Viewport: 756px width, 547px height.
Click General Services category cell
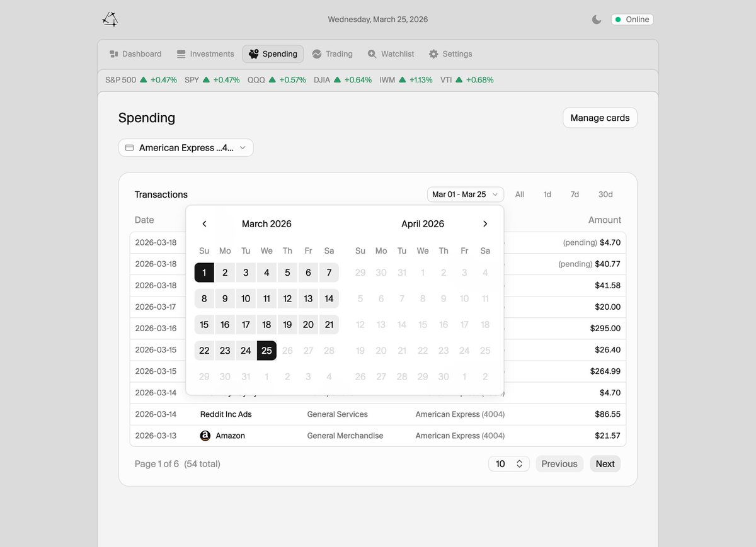(338, 414)
